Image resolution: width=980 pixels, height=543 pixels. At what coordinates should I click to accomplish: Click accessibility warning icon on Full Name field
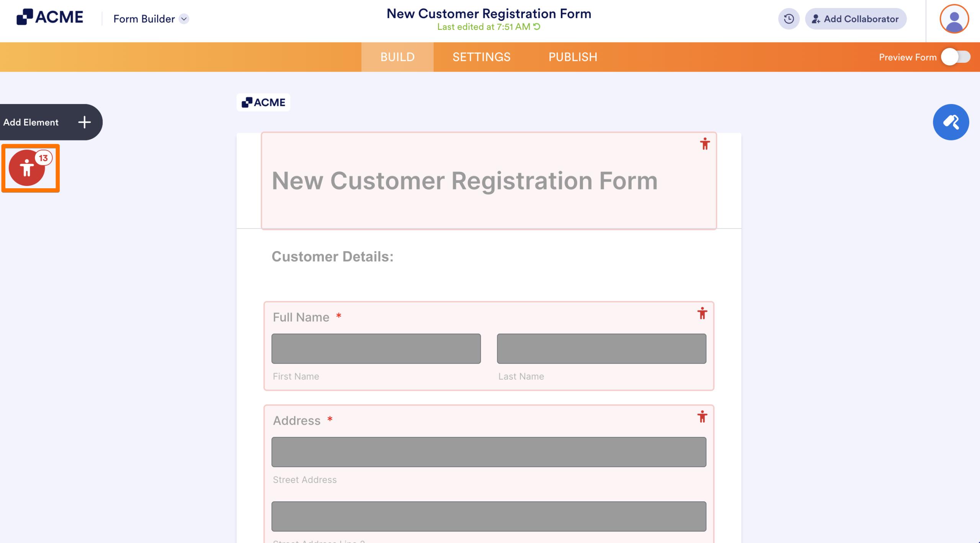[x=702, y=313]
